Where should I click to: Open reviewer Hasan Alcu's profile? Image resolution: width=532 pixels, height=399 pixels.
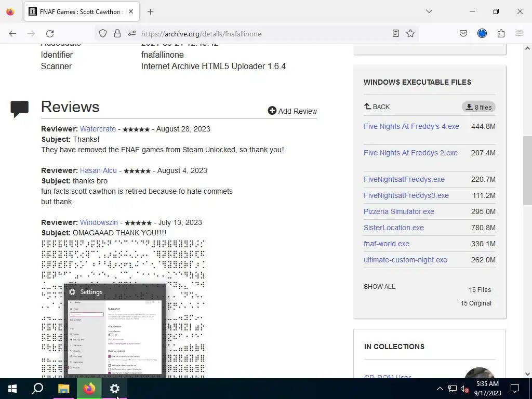tap(98, 170)
